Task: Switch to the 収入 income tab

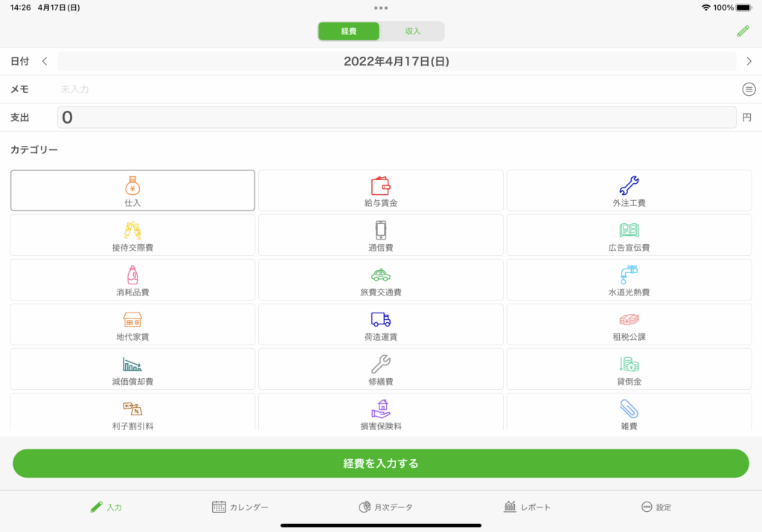Action: (x=412, y=31)
